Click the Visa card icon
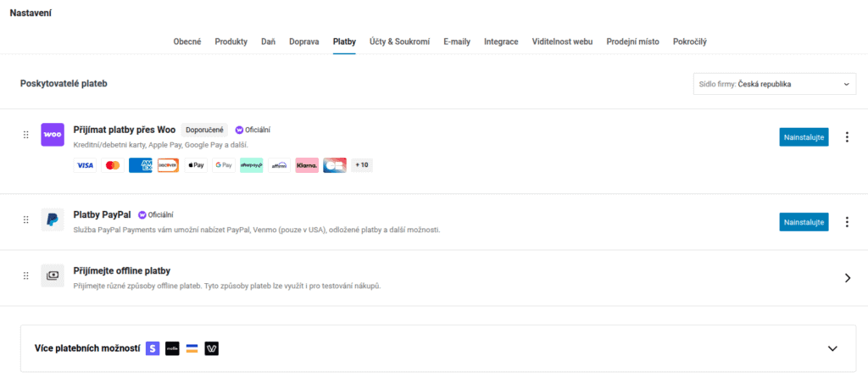The image size is (868, 389). click(85, 165)
